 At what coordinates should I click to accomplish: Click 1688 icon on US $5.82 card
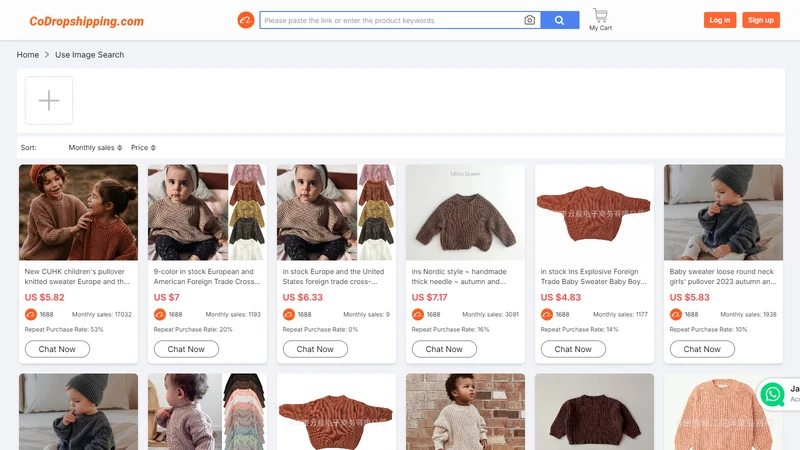click(x=31, y=314)
